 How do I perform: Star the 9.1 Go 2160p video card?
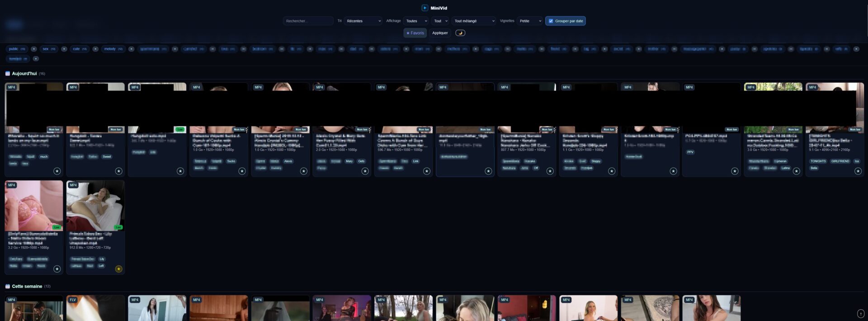[858, 171]
